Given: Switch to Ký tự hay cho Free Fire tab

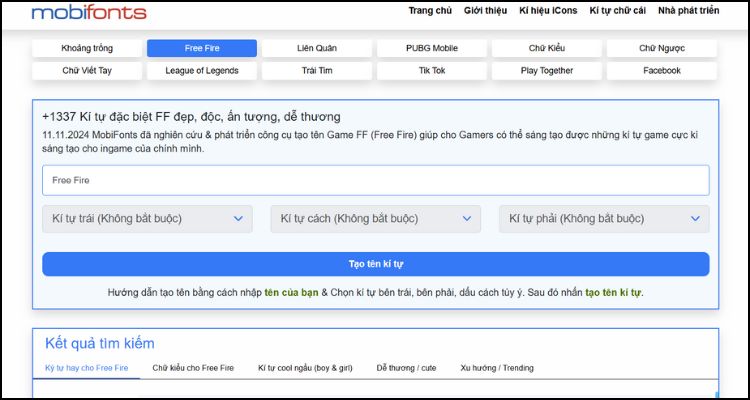Looking at the screenshot, I should tap(87, 368).
